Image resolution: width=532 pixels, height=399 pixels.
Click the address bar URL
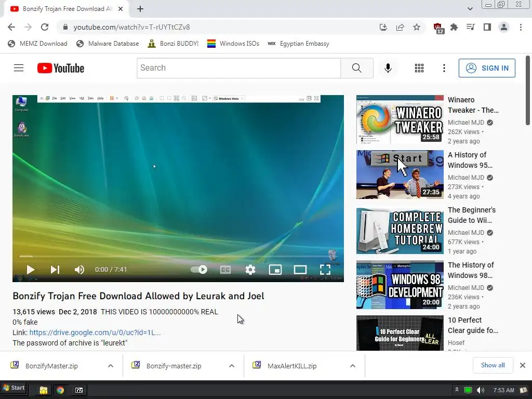tap(131, 27)
